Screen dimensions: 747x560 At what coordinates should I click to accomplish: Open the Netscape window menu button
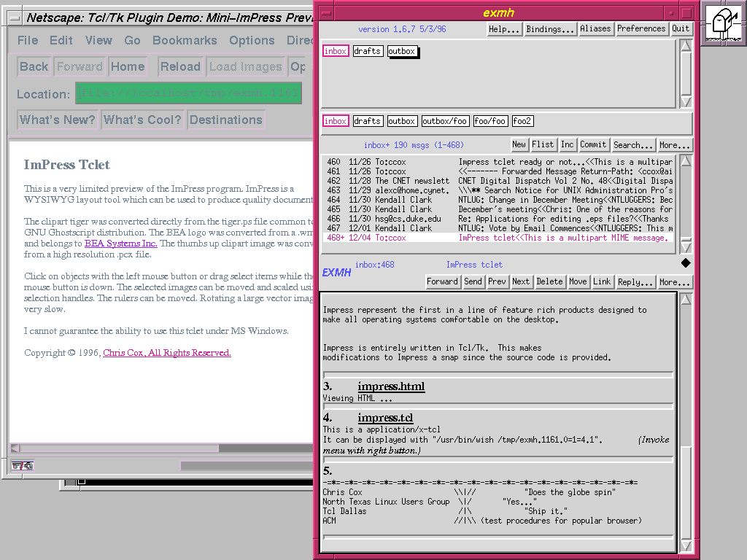tap(15, 18)
